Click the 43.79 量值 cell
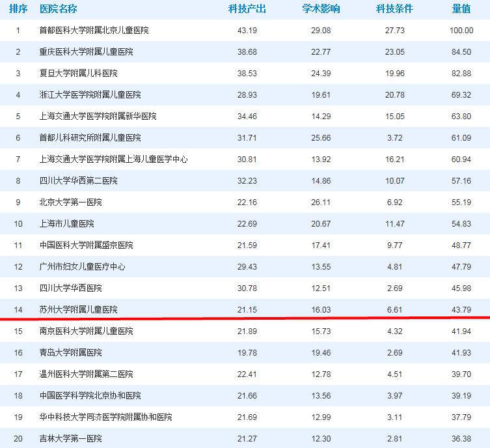This screenshot has height=448, width=490. click(461, 309)
